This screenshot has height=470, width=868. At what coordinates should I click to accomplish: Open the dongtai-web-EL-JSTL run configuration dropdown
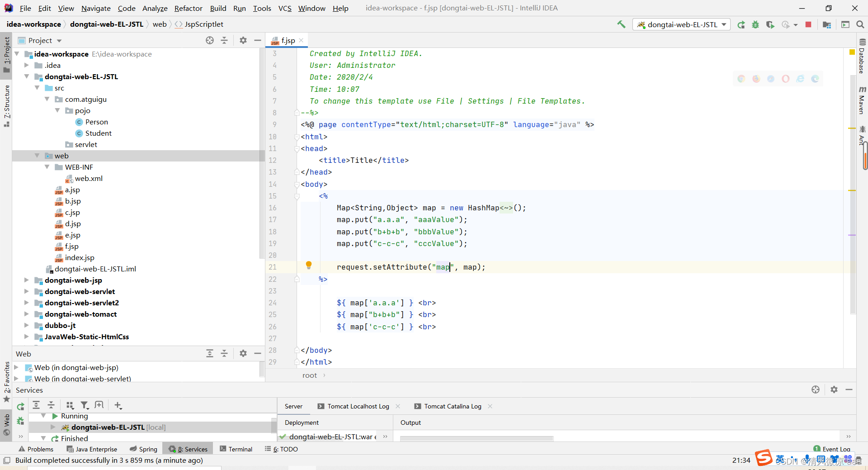(682, 24)
